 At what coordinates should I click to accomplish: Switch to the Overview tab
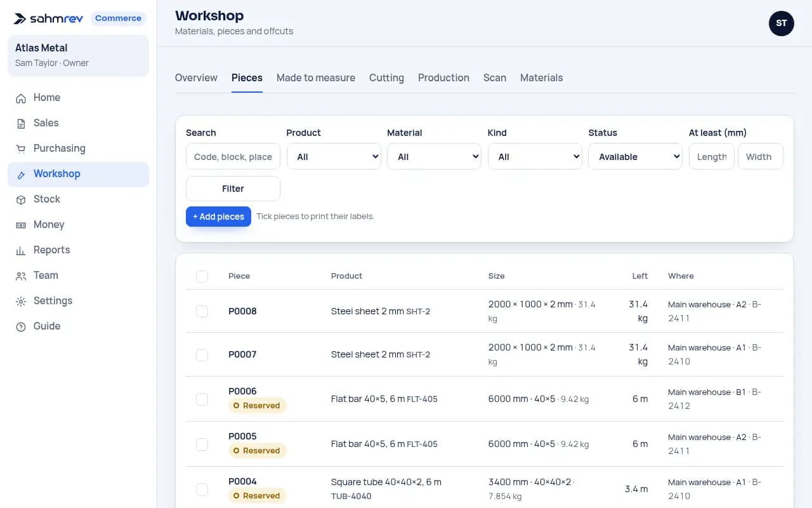tap(196, 78)
